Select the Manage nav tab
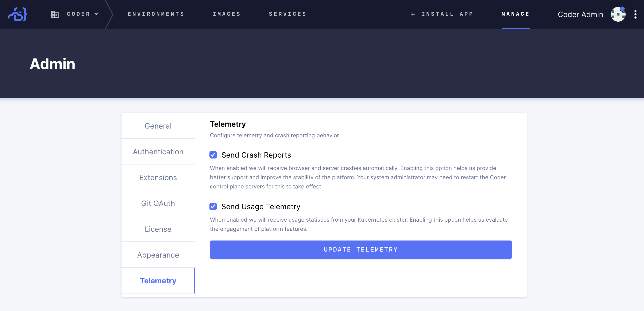Screen dimensions: 644x311 (516, 14)
